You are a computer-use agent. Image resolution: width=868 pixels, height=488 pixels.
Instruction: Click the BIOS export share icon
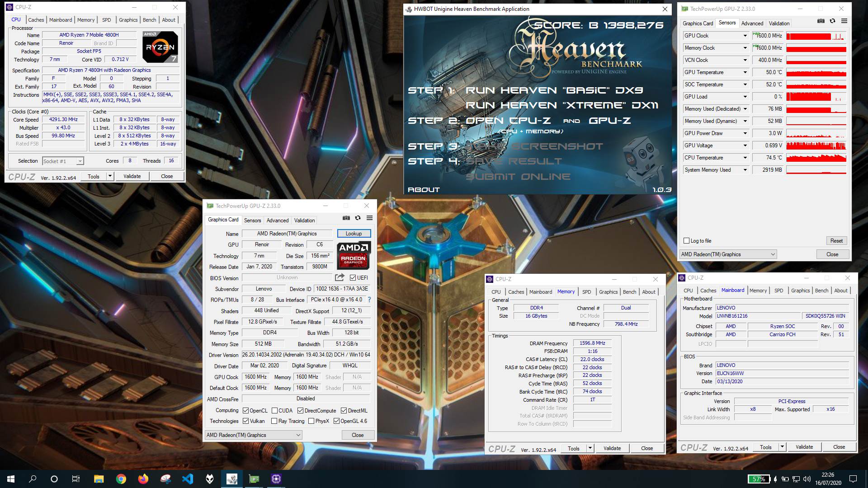[340, 277]
